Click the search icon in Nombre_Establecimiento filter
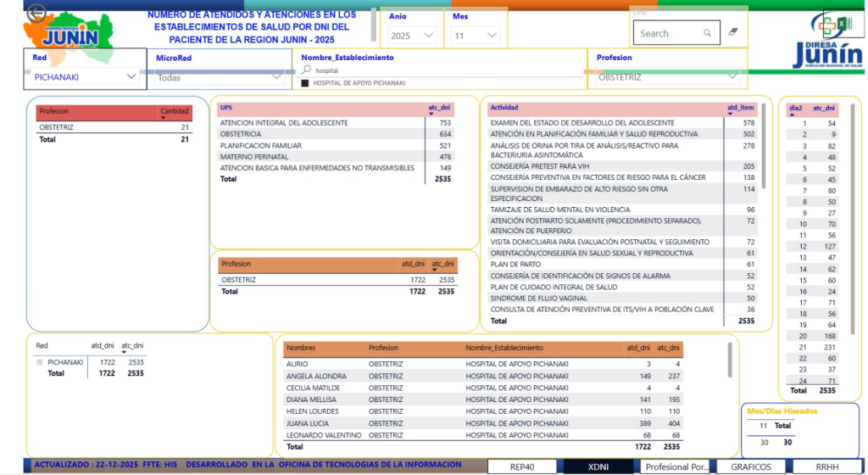The width and height of the screenshot is (868, 475). pos(307,71)
